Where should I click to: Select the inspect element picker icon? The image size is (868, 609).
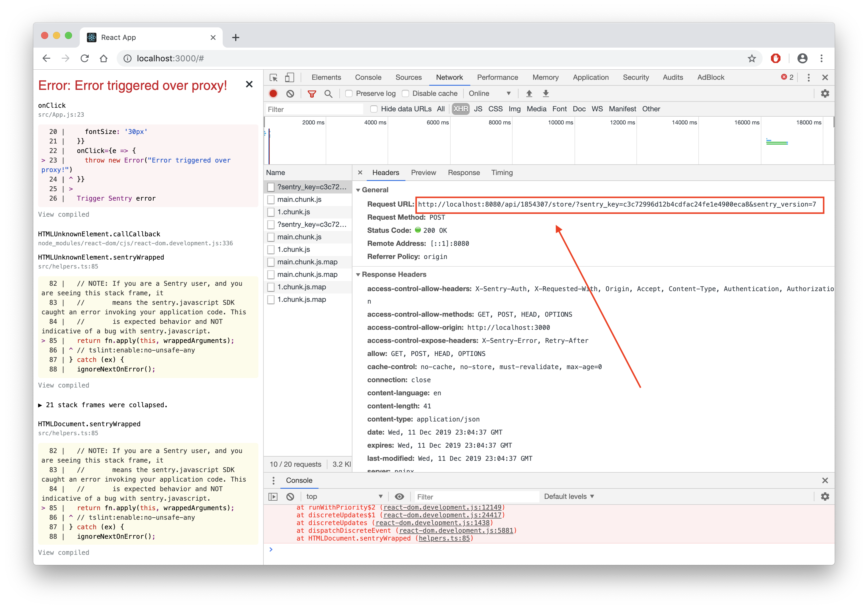point(274,77)
